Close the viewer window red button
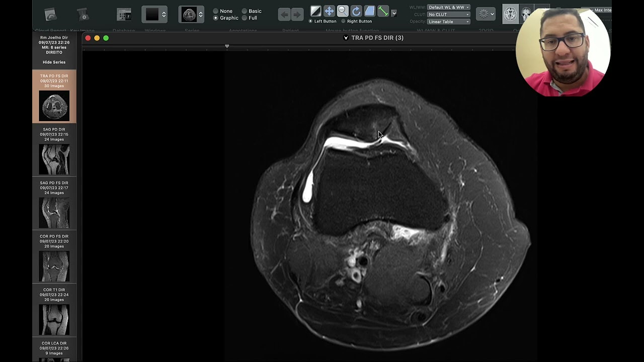The width and height of the screenshot is (644, 362). click(x=88, y=38)
